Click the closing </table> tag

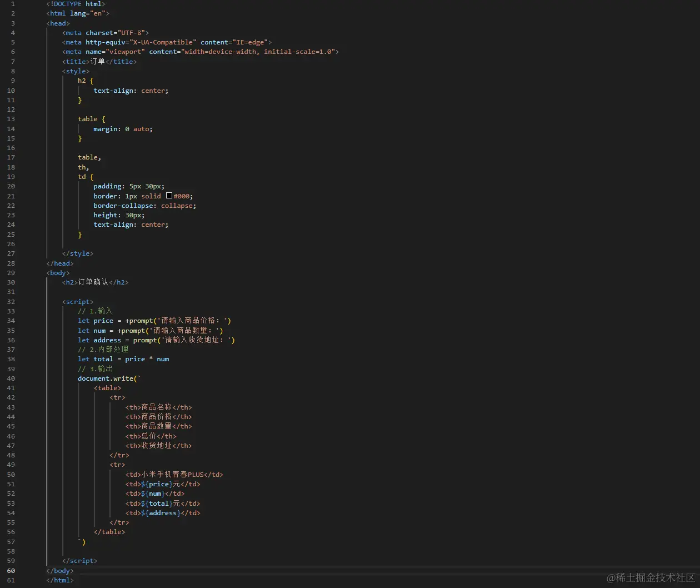(x=109, y=532)
